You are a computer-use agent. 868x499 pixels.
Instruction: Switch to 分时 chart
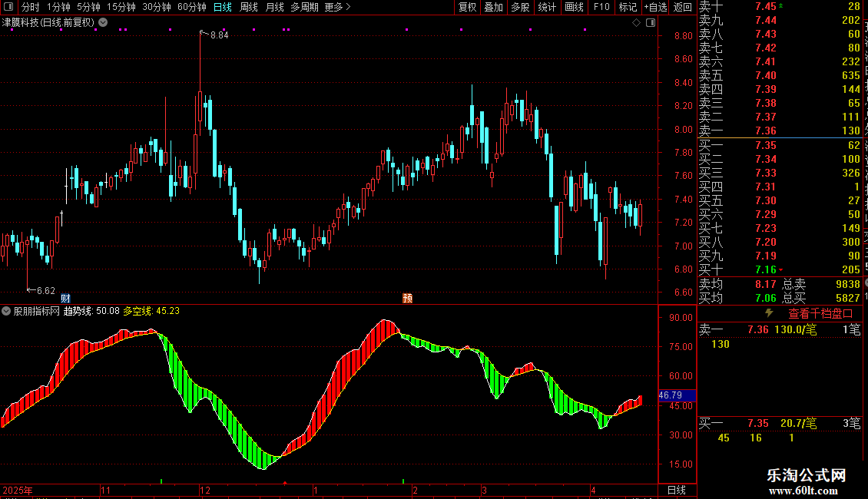[x=31, y=7]
